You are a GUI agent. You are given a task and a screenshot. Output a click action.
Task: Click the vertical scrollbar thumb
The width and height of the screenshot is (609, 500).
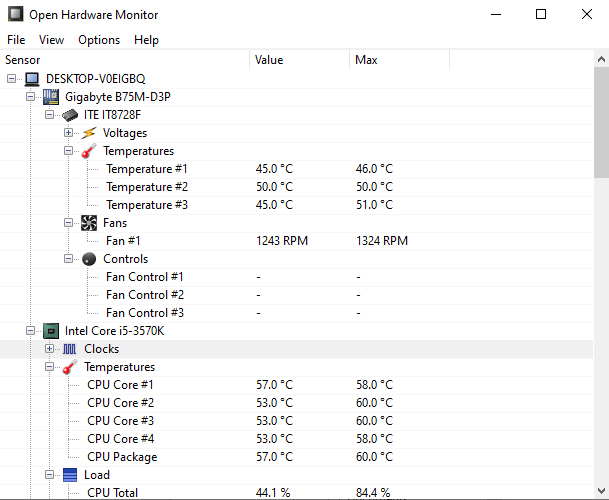point(601,123)
